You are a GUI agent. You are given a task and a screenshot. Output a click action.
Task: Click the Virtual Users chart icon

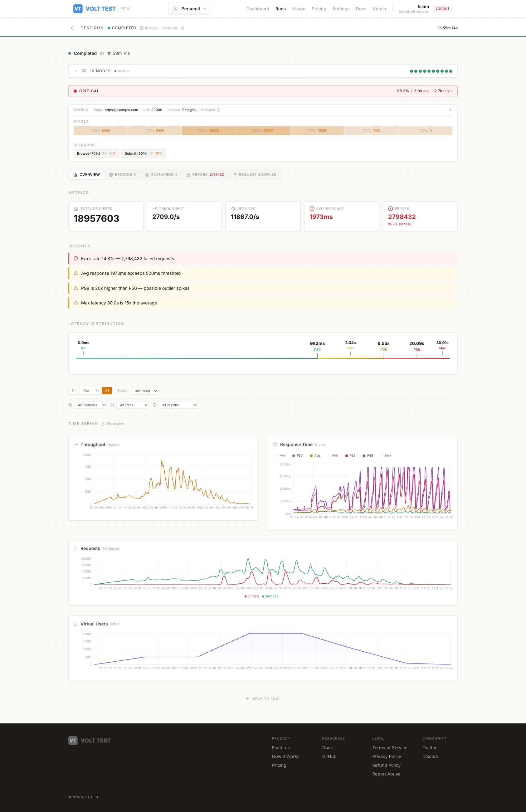pos(76,624)
